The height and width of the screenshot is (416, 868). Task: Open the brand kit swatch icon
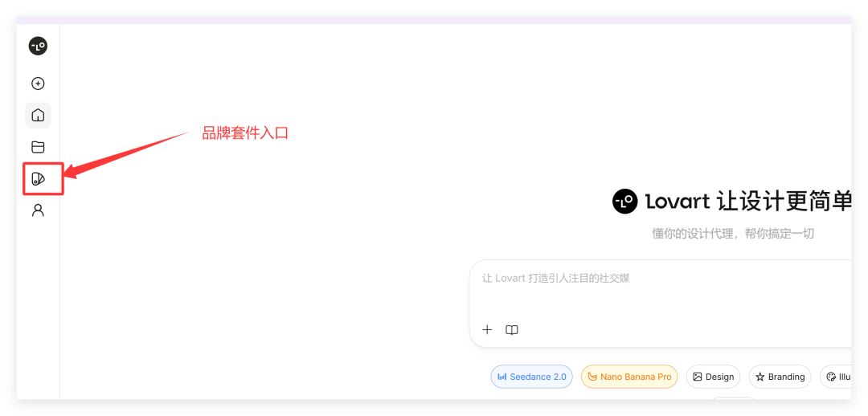click(x=38, y=178)
